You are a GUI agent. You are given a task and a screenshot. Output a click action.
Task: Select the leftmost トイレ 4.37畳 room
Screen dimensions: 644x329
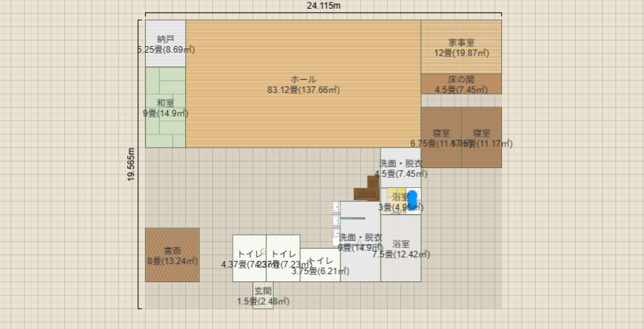pyautogui.click(x=250, y=258)
